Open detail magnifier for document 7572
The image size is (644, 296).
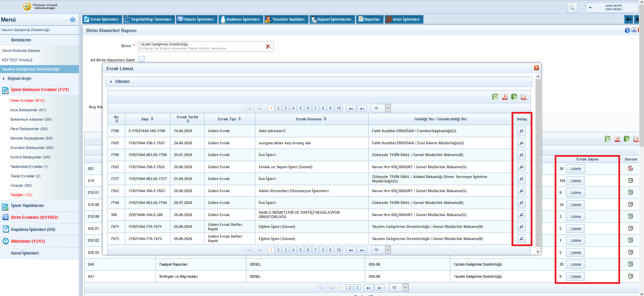pyautogui.click(x=521, y=239)
